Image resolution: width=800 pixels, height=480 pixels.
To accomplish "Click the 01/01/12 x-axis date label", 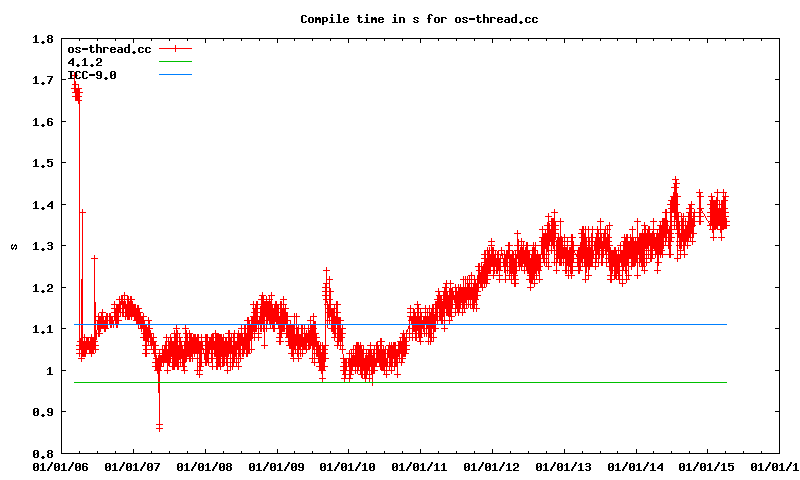I will 492,466.
